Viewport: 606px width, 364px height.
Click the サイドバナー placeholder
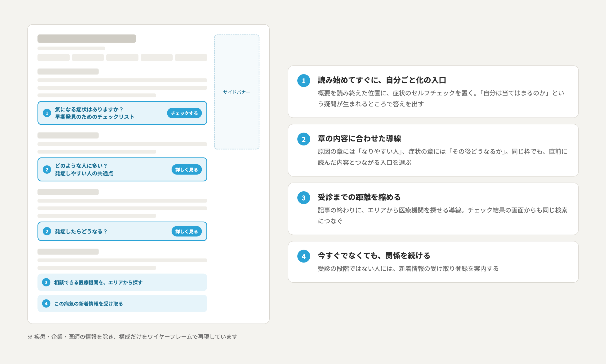click(x=237, y=92)
